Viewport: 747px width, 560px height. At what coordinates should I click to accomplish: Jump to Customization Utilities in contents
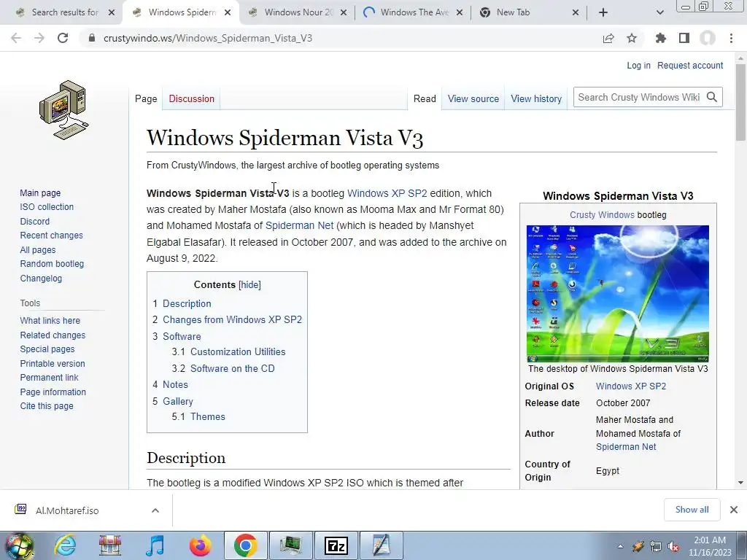(x=238, y=352)
